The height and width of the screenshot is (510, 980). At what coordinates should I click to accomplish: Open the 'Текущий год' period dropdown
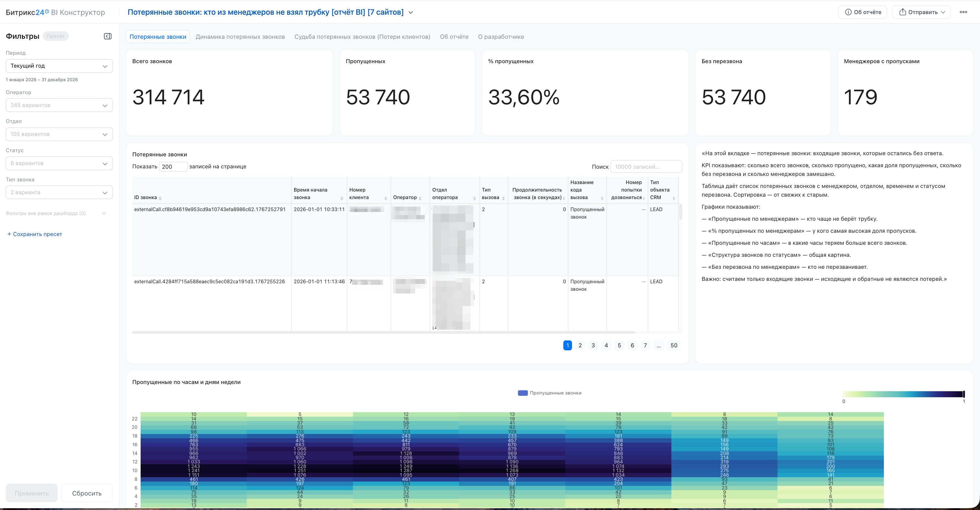[59, 66]
